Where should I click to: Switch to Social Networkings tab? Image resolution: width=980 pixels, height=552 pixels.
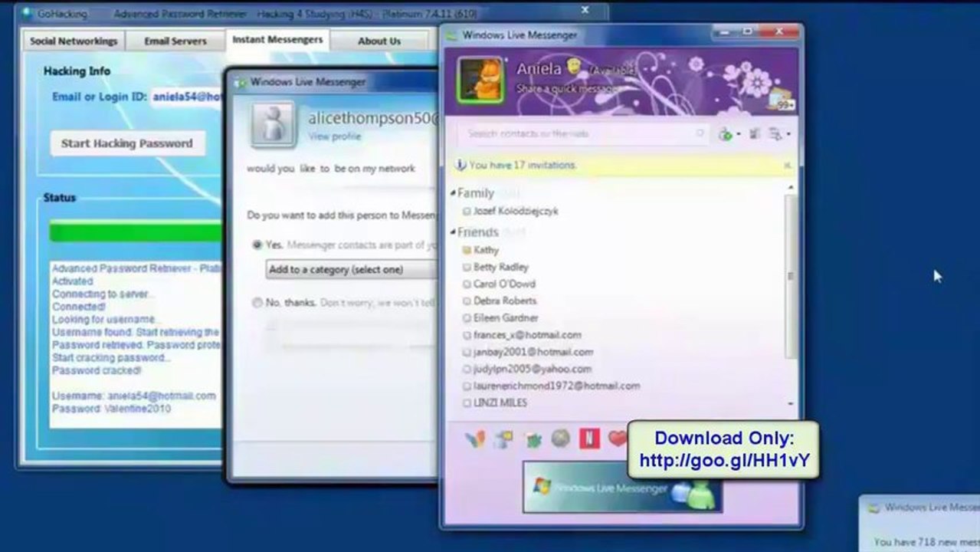point(74,41)
